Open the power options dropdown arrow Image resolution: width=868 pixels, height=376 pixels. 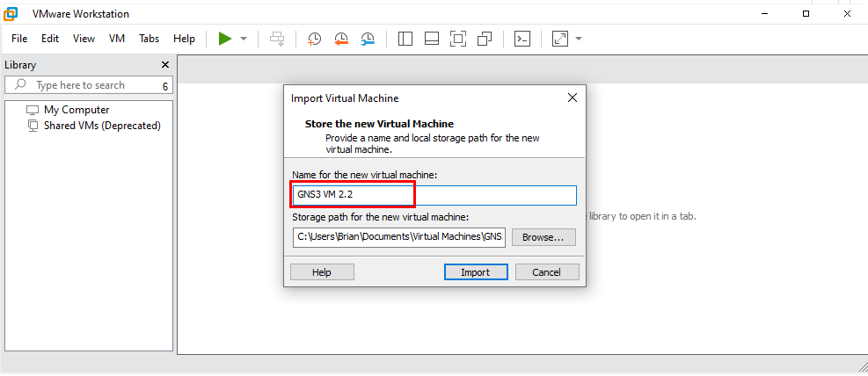(243, 39)
